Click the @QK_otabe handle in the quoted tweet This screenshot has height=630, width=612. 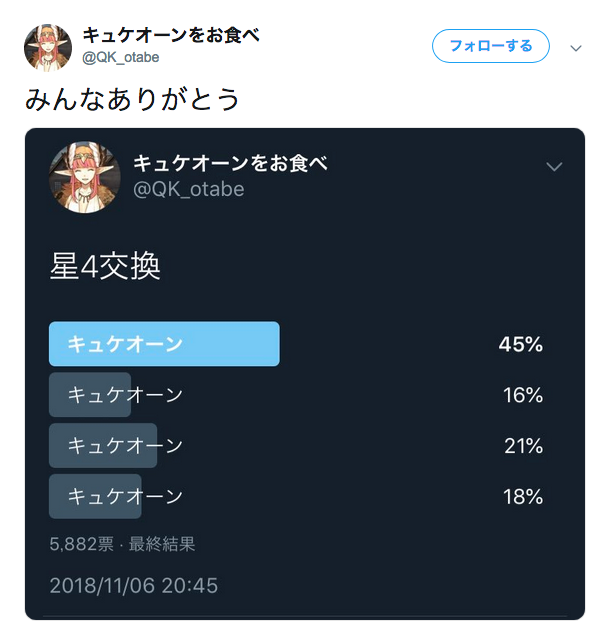coord(189,189)
